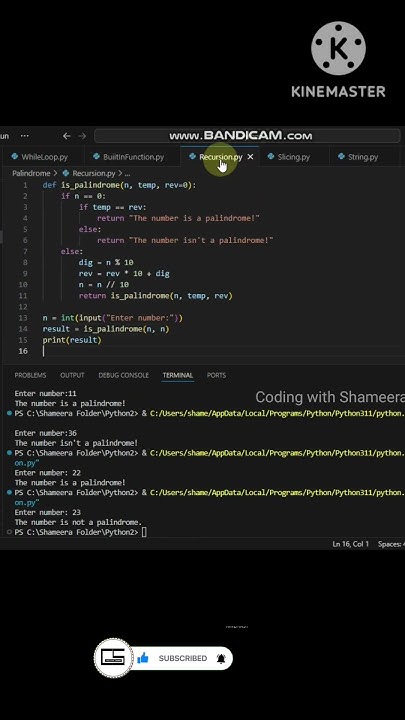Click the 'result = is_palindrome(n, n)' line
This screenshot has height=720, width=405.
click(106, 329)
